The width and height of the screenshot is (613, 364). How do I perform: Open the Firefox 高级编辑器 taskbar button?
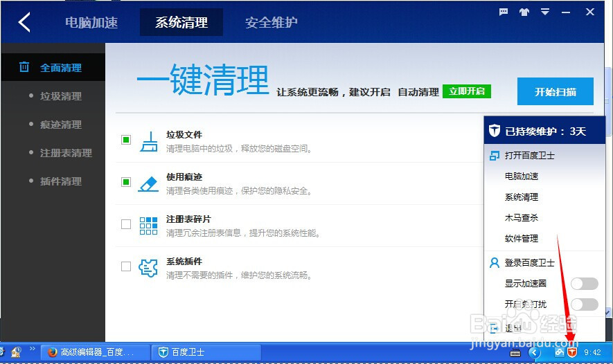[x=96, y=352]
